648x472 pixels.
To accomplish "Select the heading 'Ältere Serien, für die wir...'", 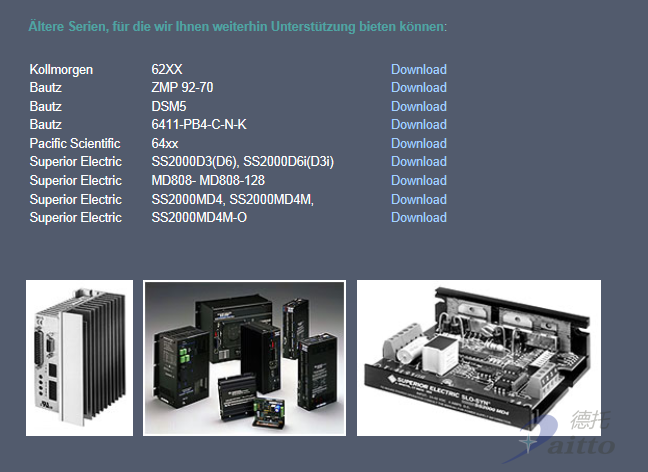I will [238, 26].
